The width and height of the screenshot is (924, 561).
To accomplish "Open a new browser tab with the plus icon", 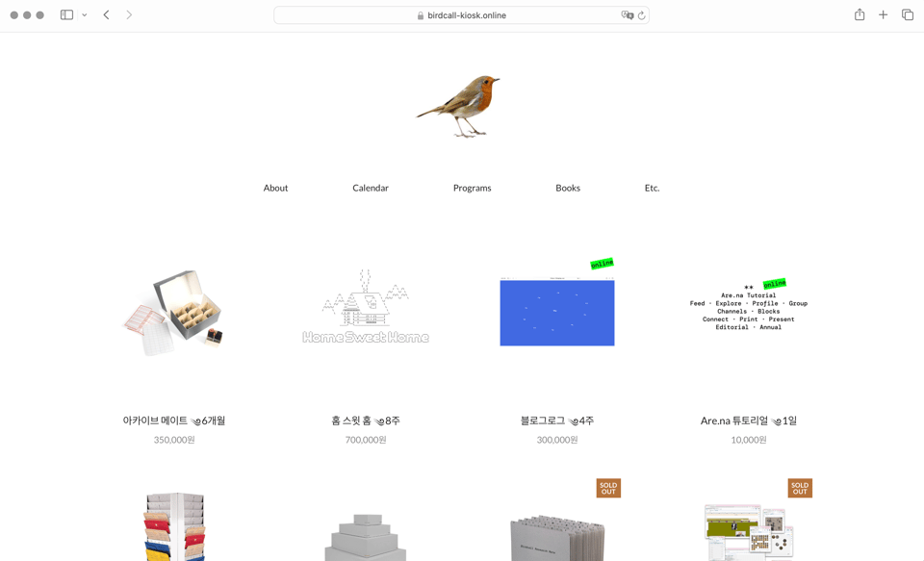I will [883, 14].
